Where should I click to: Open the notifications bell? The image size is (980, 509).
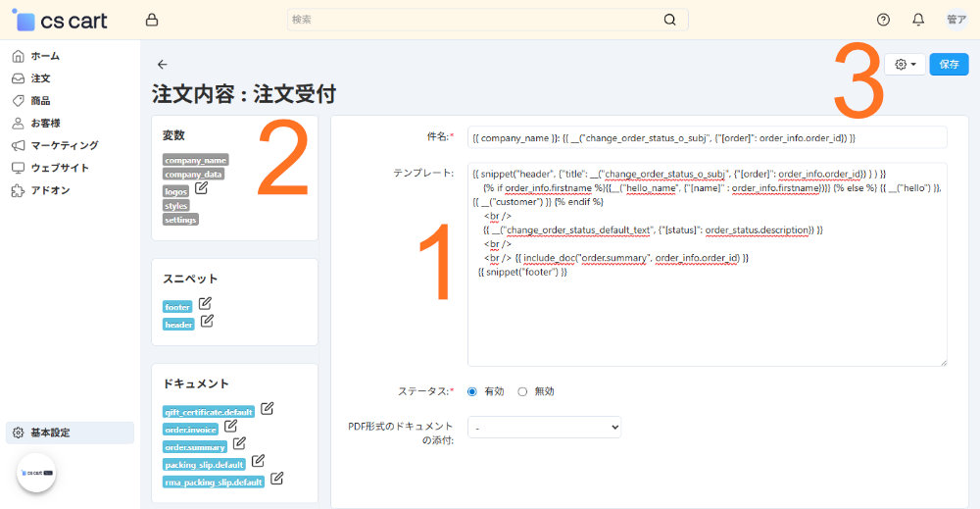(918, 20)
